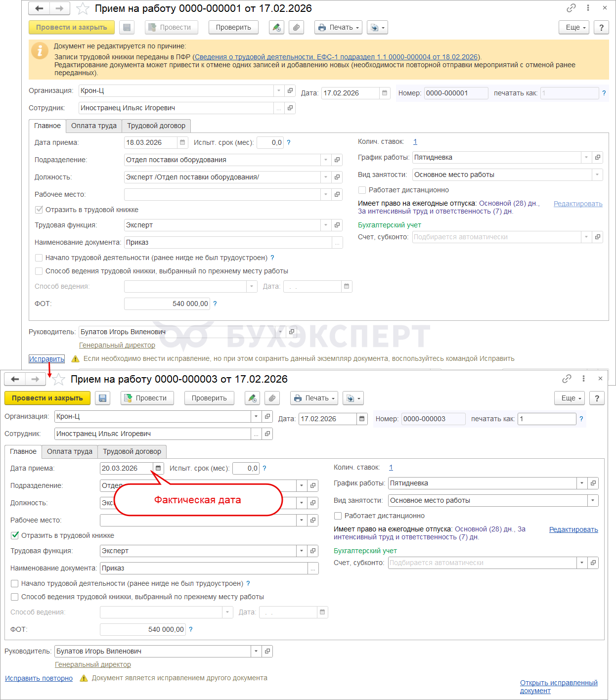Open employee Иностранец card in bottom window

click(x=267, y=434)
